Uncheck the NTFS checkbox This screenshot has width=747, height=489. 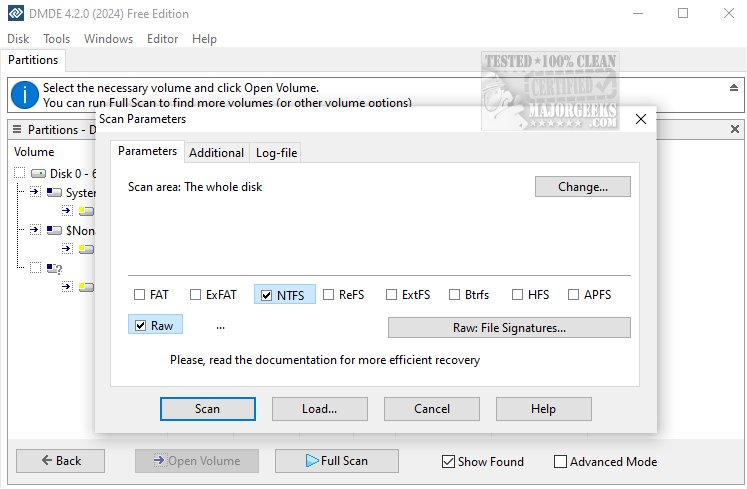point(266,295)
